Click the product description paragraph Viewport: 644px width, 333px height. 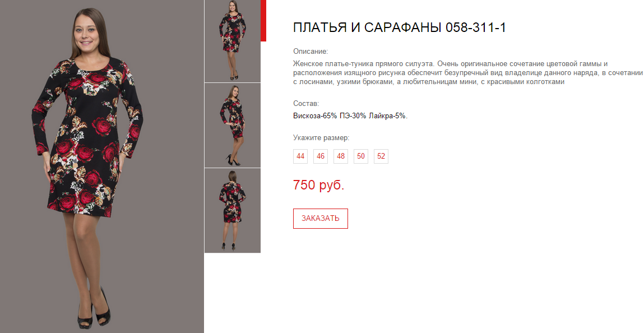click(467, 73)
